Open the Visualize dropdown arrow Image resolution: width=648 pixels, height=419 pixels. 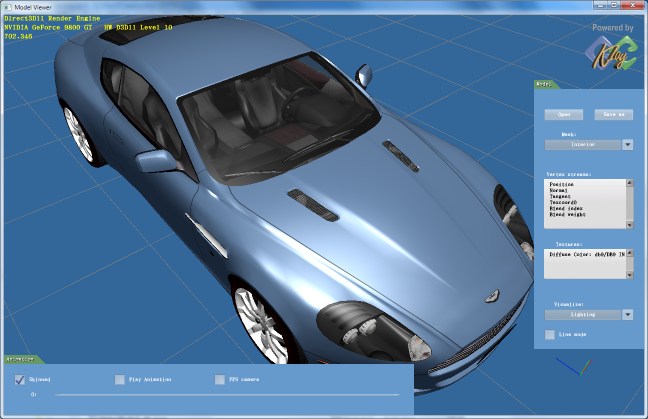627,315
